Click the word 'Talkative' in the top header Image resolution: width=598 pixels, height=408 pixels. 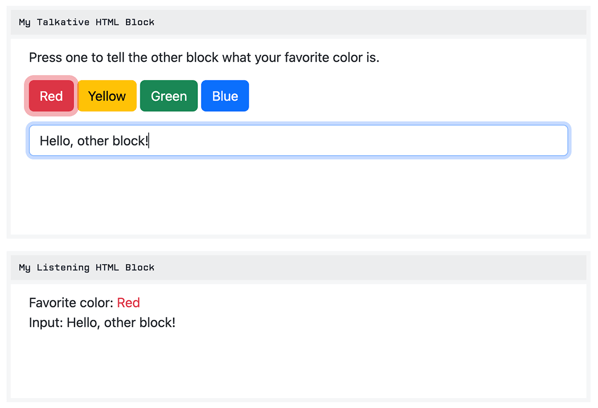(63, 22)
